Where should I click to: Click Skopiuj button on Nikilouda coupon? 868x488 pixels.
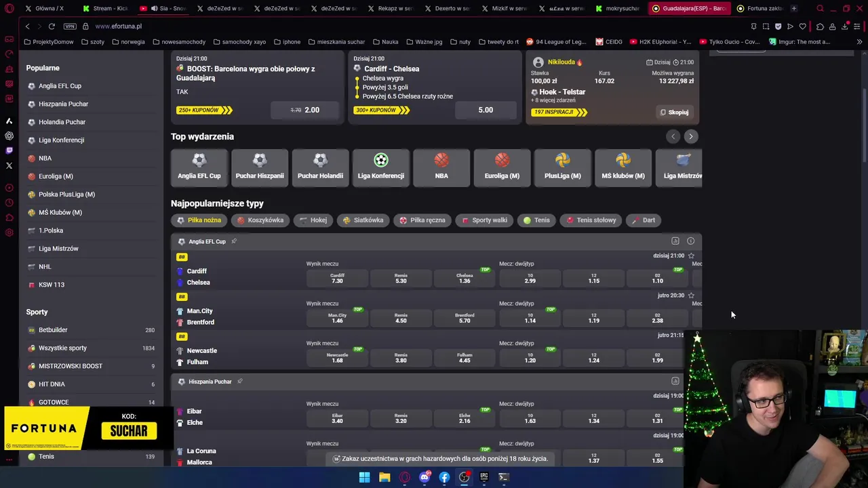tap(674, 112)
